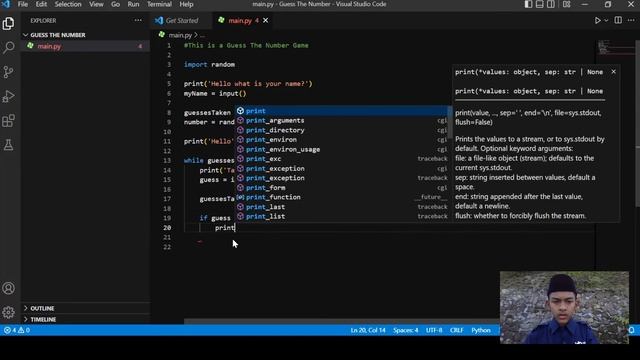The image size is (640, 360).
Task: Click Spaces: 4 indentation setting
Action: point(405,330)
